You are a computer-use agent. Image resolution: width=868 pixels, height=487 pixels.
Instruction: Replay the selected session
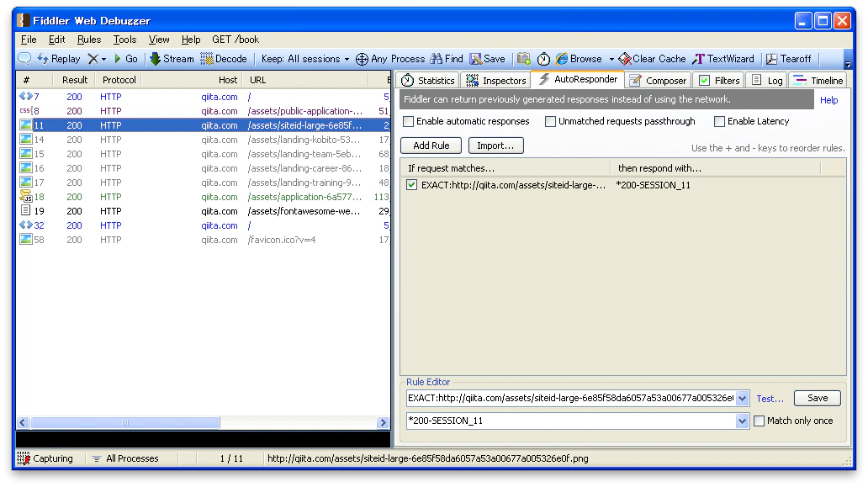click(59, 59)
